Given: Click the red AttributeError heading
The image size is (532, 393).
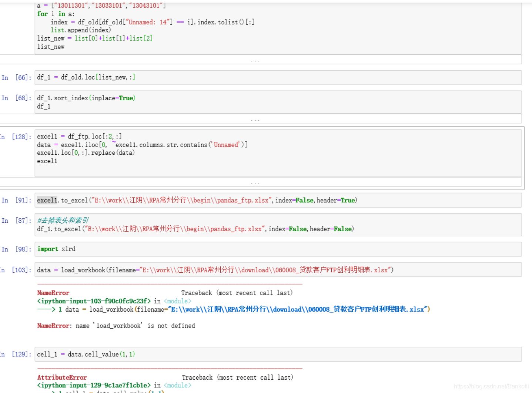Looking at the screenshot, I should (x=62, y=377).
